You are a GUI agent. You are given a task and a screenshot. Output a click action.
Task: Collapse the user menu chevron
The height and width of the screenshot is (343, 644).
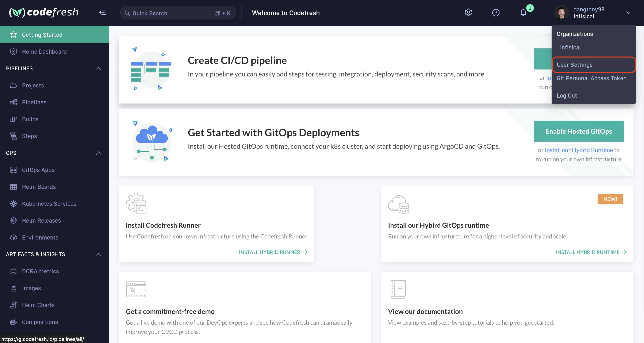point(628,12)
